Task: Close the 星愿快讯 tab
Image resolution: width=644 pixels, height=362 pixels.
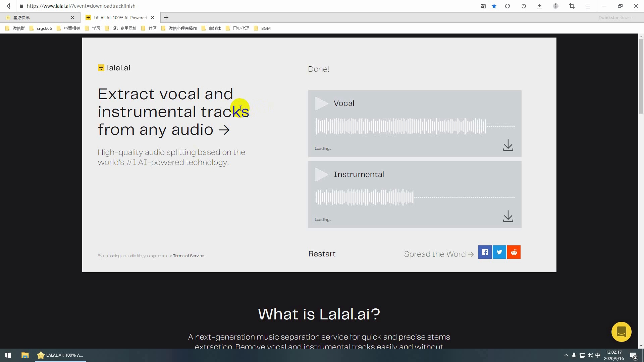Action: point(72,17)
